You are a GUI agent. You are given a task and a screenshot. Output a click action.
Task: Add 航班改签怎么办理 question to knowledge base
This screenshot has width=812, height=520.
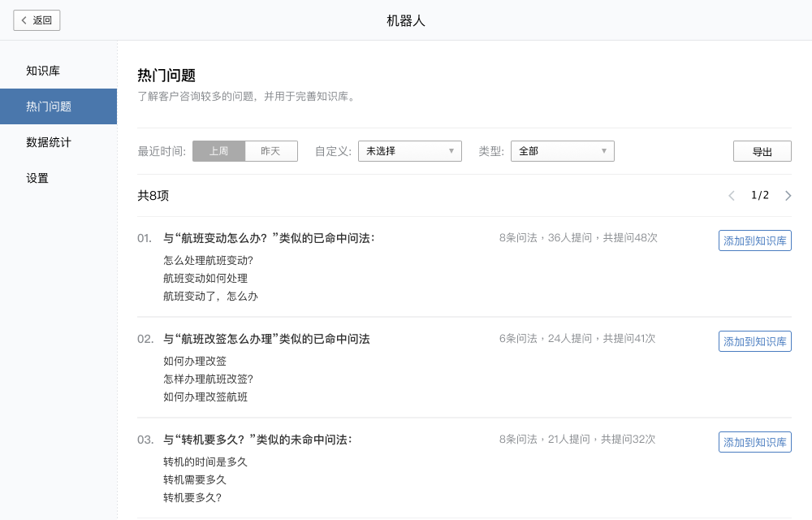click(x=754, y=341)
